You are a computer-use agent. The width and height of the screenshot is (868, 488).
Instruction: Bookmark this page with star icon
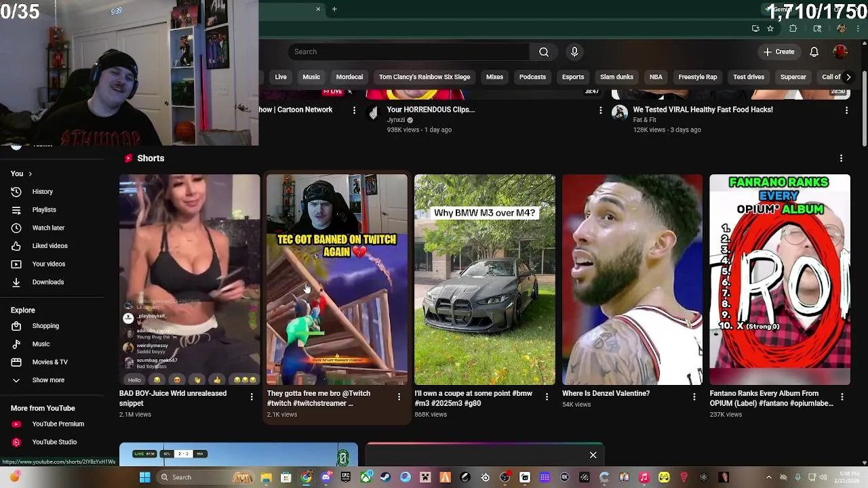coord(770,28)
